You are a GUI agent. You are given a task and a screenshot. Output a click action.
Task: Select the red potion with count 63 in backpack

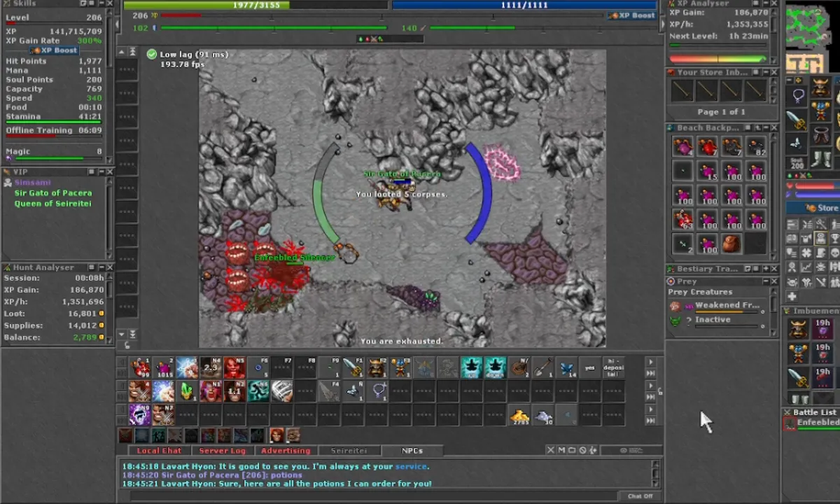(683, 220)
